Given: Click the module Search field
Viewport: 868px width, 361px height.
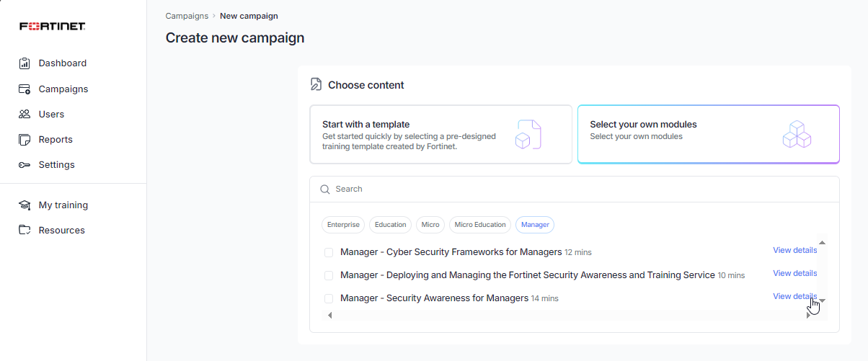Looking at the screenshot, I should pos(577,189).
